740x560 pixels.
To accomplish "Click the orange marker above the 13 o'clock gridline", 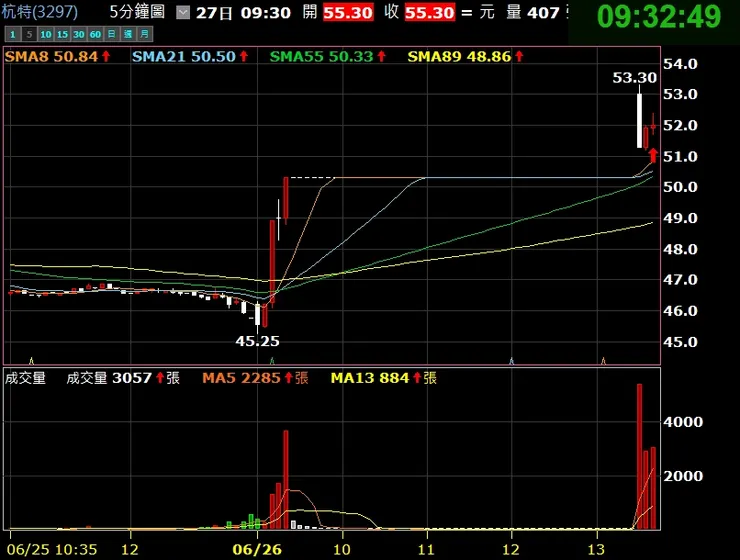I will click(x=603, y=361).
